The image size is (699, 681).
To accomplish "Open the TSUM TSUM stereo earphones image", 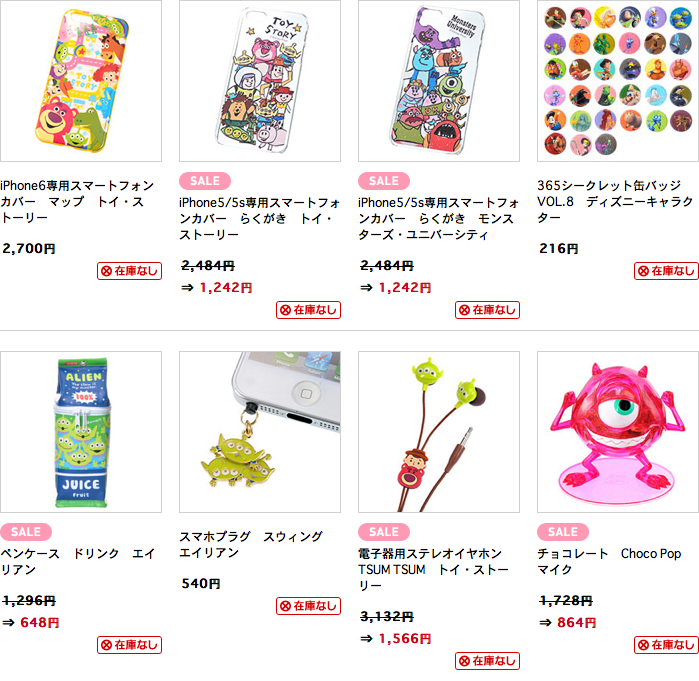I will click(439, 432).
